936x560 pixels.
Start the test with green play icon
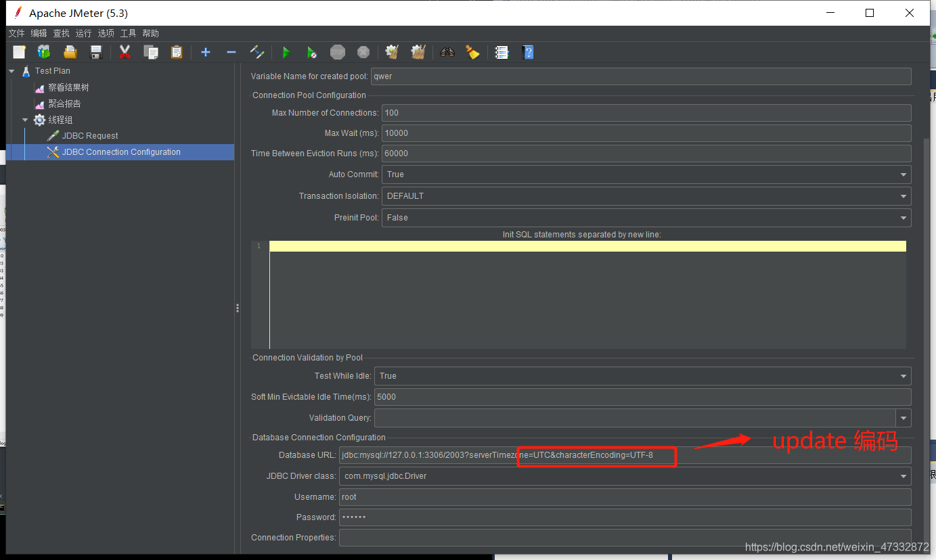[286, 52]
